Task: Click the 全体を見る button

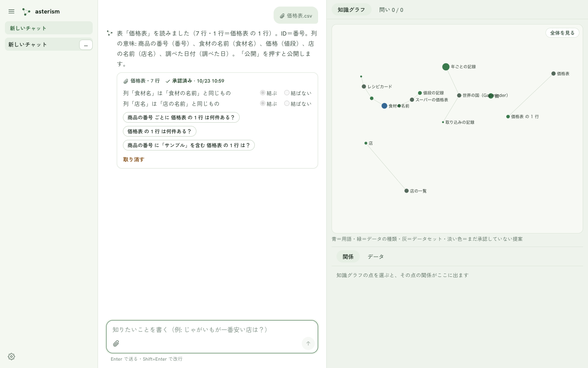Action: 562,33
